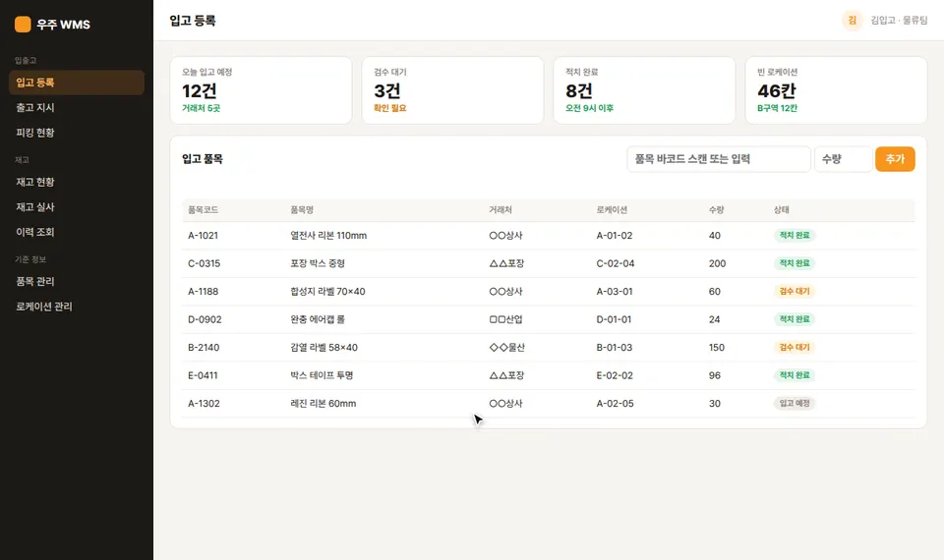Click 검수 대기 badge in B-2140 row
This screenshot has width=944, height=560.
tap(795, 347)
